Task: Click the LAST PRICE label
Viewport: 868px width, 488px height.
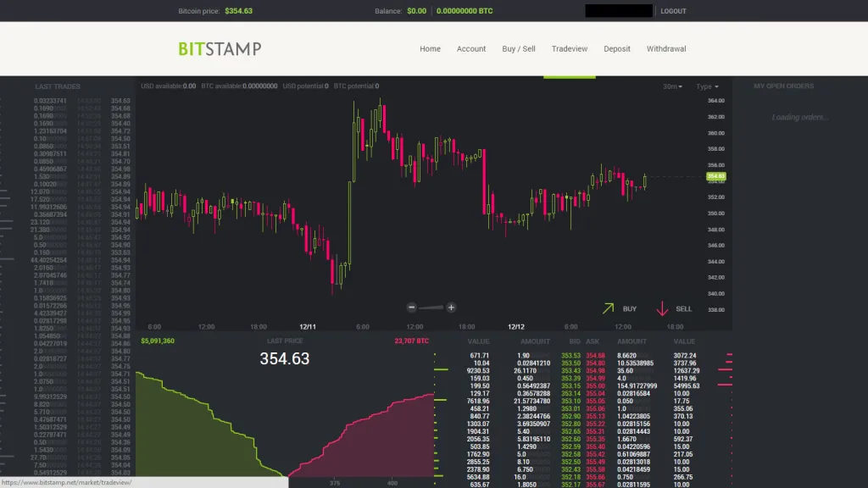Action: coord(285,341)
